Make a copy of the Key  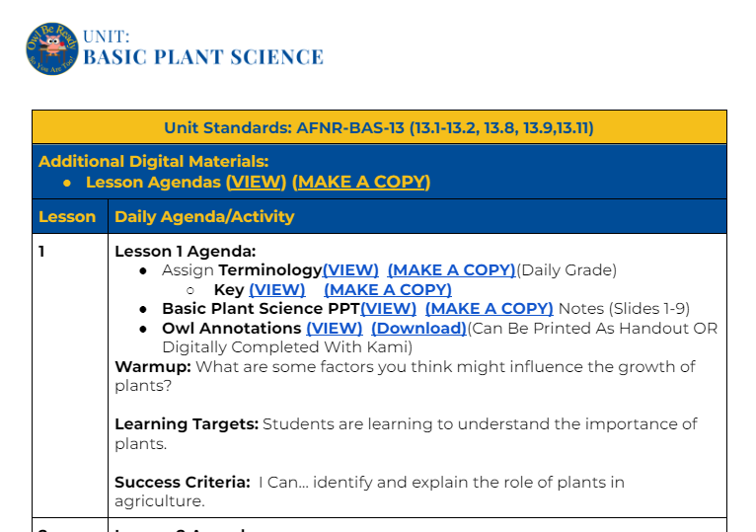(387, 290)
